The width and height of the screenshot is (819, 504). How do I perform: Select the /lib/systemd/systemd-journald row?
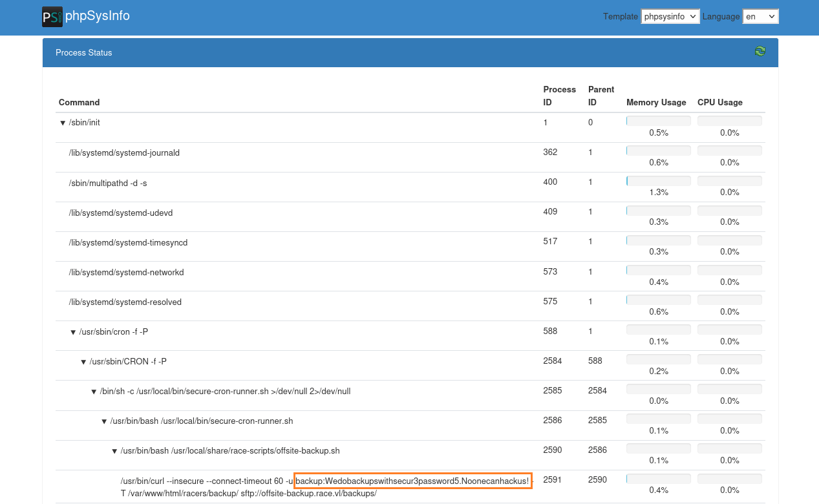click(410, 157)
